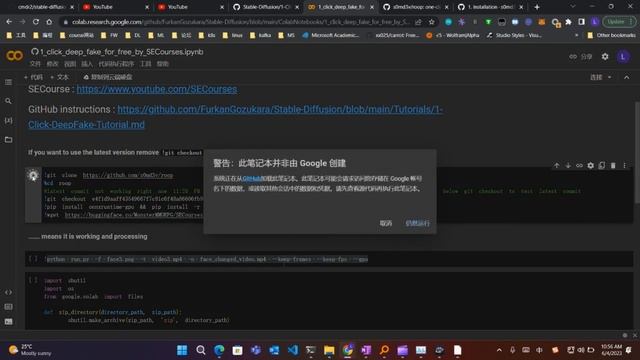640x360 pixels.
Task: Add a code cell with + code button
Action: (33, 77)
